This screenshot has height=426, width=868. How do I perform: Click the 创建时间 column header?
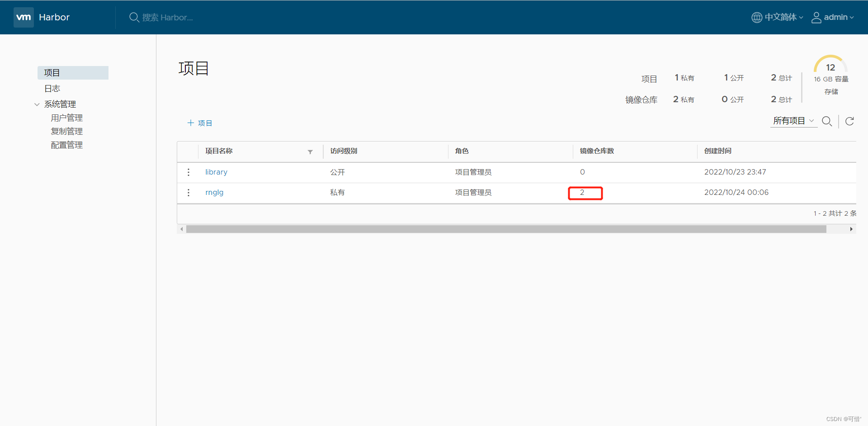tap(718, 151)
